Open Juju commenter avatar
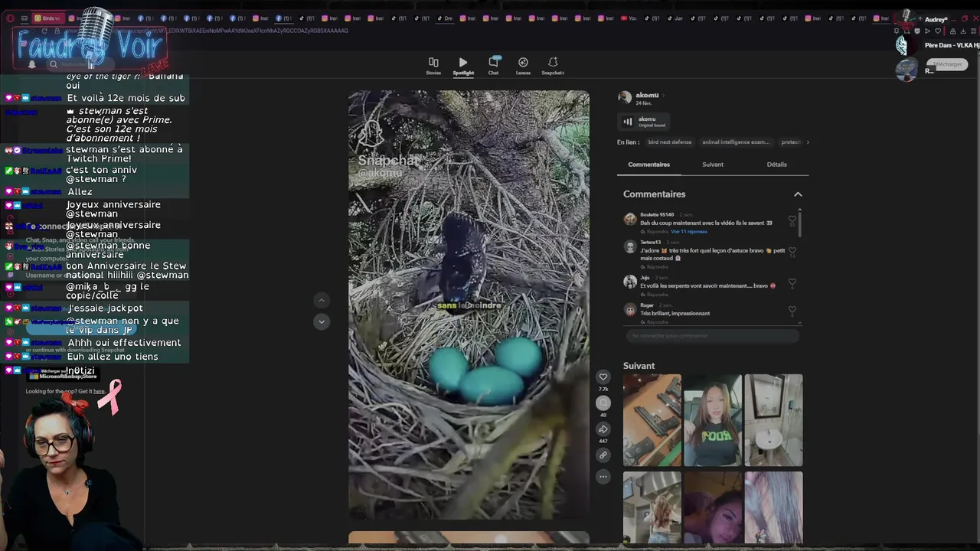 (x=630, y=282)
